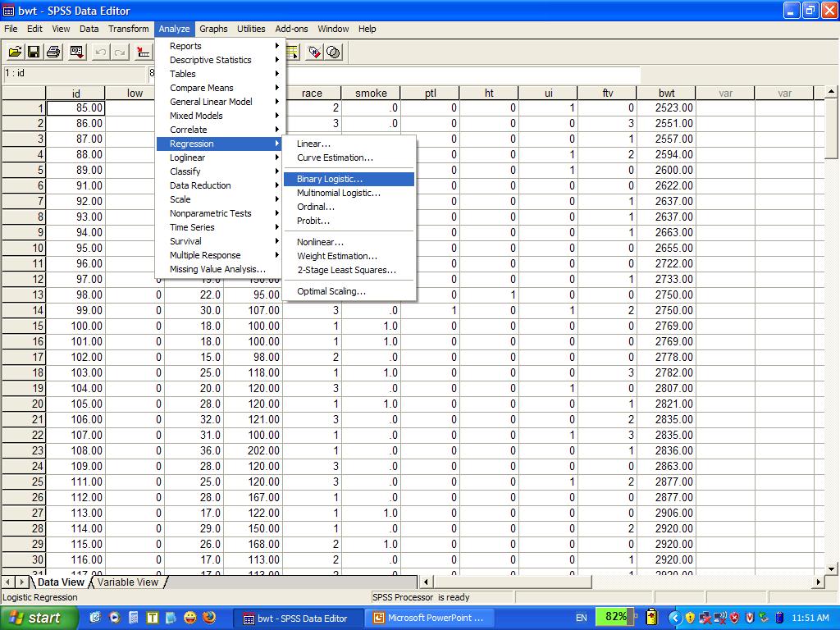Click the smiley face quick launch icon
The height and width of the screenshot is (630, 840).
(x=190, y=618)
